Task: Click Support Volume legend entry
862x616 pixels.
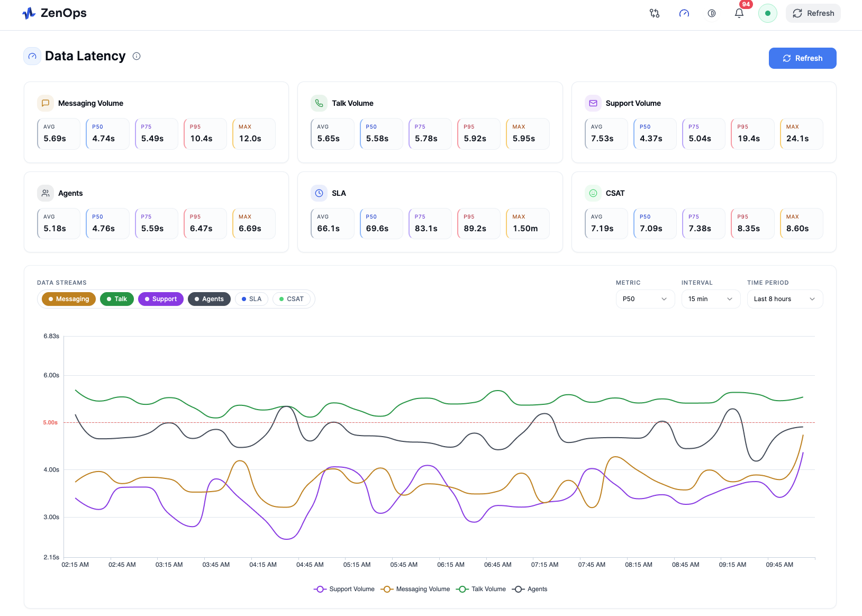Action: [344, 589]
